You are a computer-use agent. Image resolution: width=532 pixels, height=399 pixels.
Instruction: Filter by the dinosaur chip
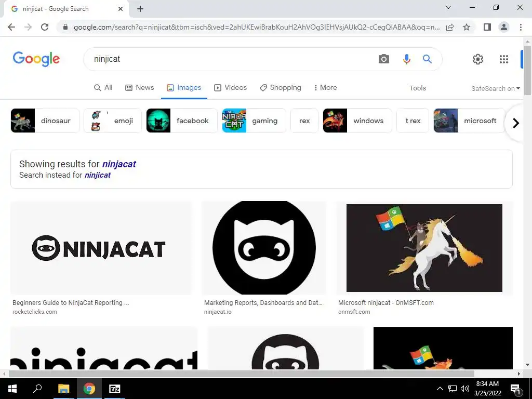coord(45,121)
